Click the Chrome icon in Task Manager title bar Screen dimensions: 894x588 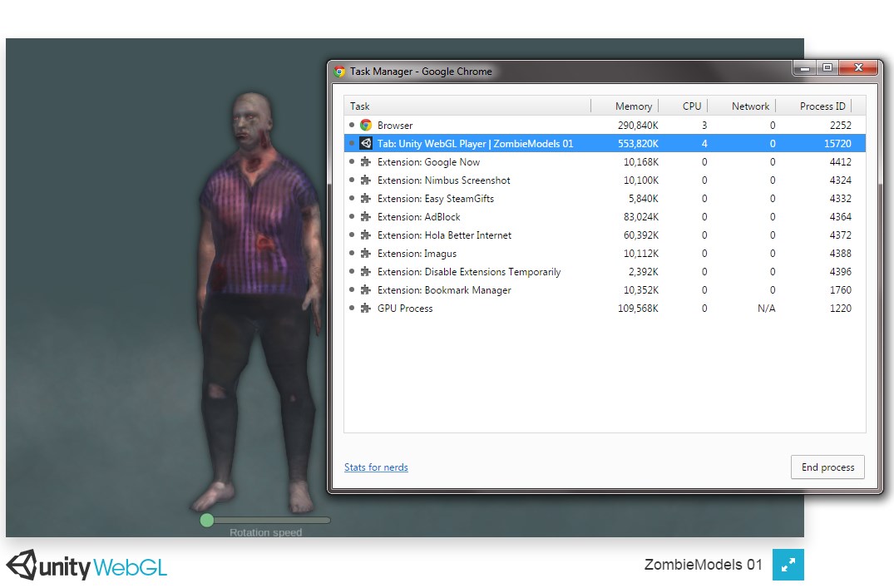[339, 72]
